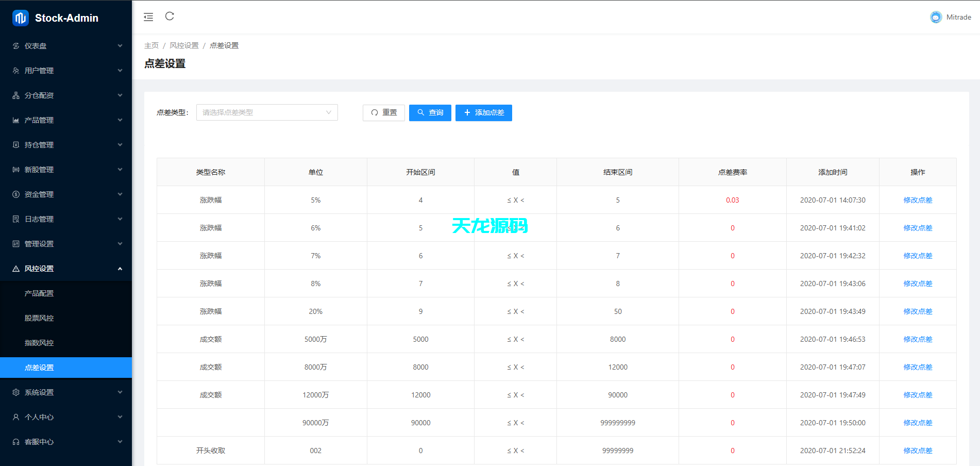Open the 请选择点差类型 dropdown
This screenshot has height=466, width=980.
pyautogui.click(x=266, y=112)
